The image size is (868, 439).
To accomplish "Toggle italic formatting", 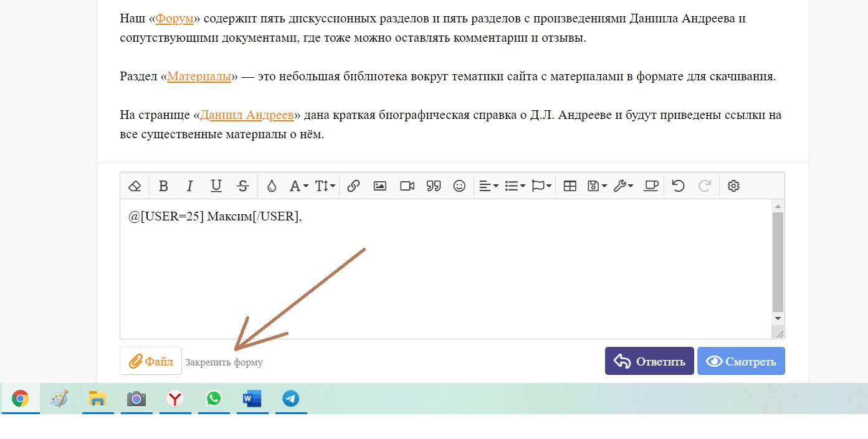I will [x=190, y=186].
